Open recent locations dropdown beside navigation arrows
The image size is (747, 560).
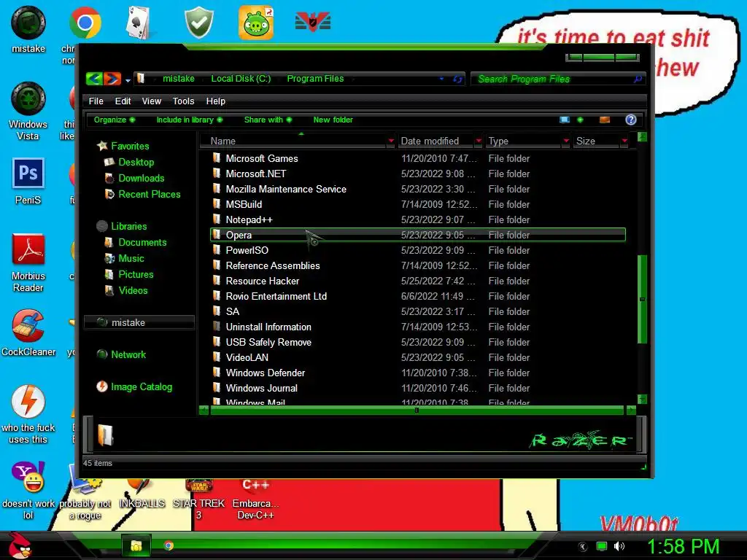128,80
